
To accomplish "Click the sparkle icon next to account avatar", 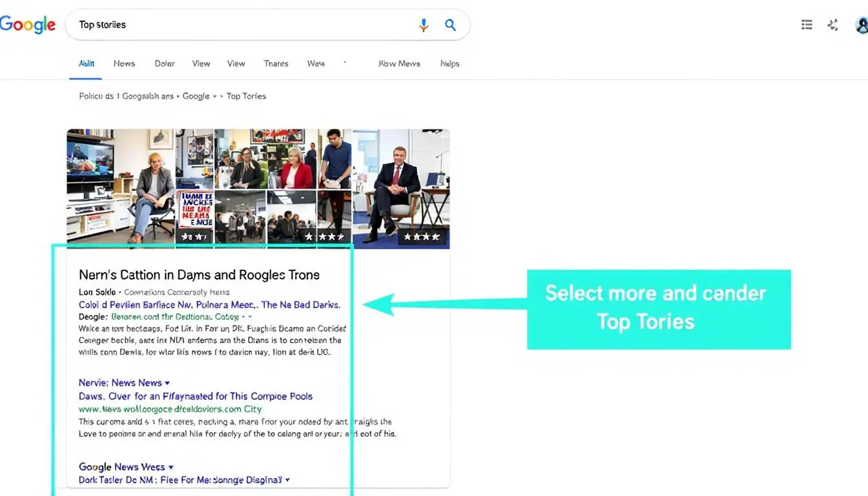I will pos(833,25).
